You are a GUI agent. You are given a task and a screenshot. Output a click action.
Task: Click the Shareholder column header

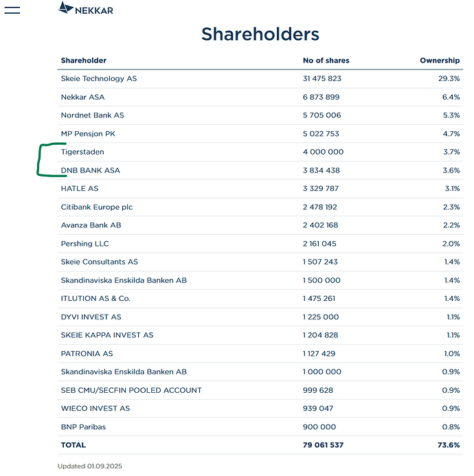83,60
